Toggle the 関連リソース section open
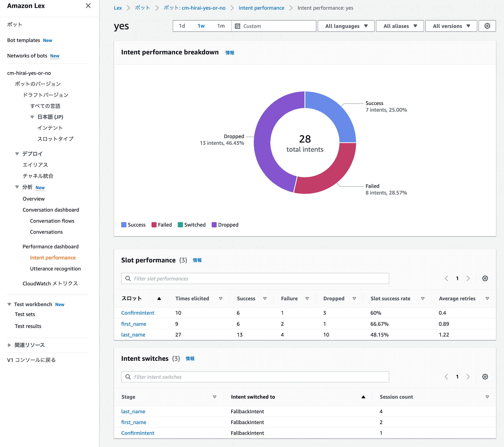This screenshot has width=504, height=447. (9, 345)
